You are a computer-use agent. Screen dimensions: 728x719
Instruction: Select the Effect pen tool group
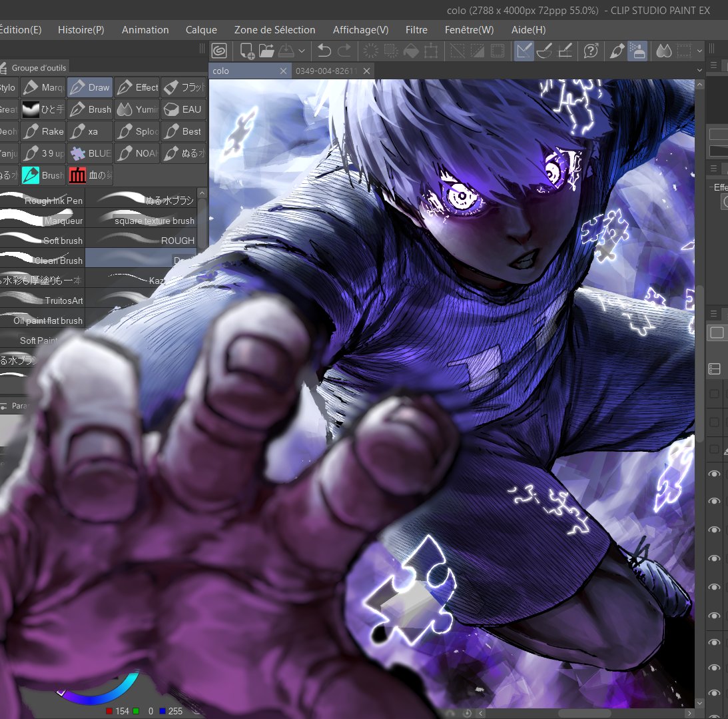point(137,87)
